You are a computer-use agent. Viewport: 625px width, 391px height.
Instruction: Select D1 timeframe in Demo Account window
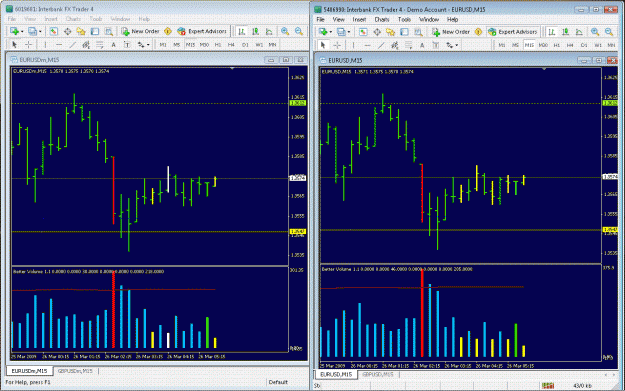click(584, 45)
